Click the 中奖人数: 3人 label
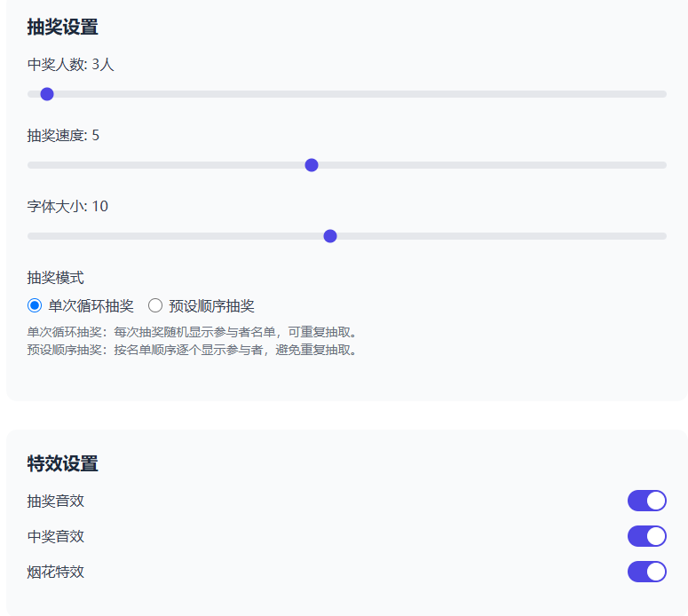The width and height of the screenshot is (688, 616). coord(71,65)
